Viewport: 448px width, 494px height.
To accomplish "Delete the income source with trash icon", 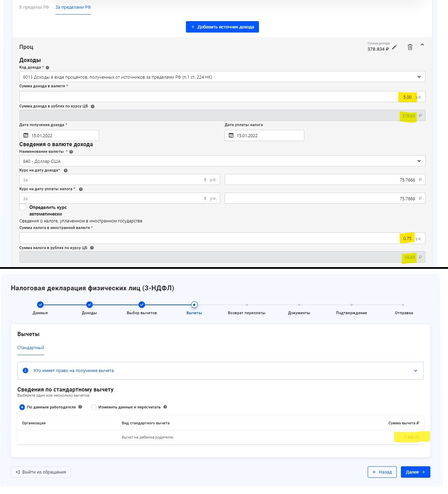I will tap(410, 47).
